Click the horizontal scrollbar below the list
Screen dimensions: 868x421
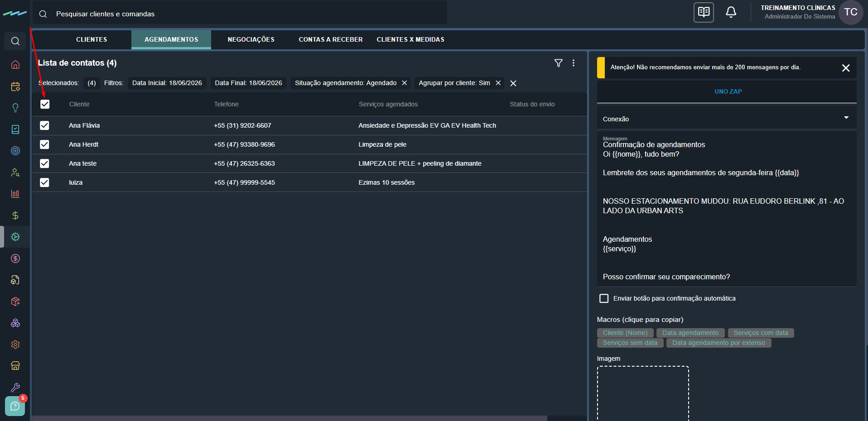pyautogui.click(x=289, y=418)
